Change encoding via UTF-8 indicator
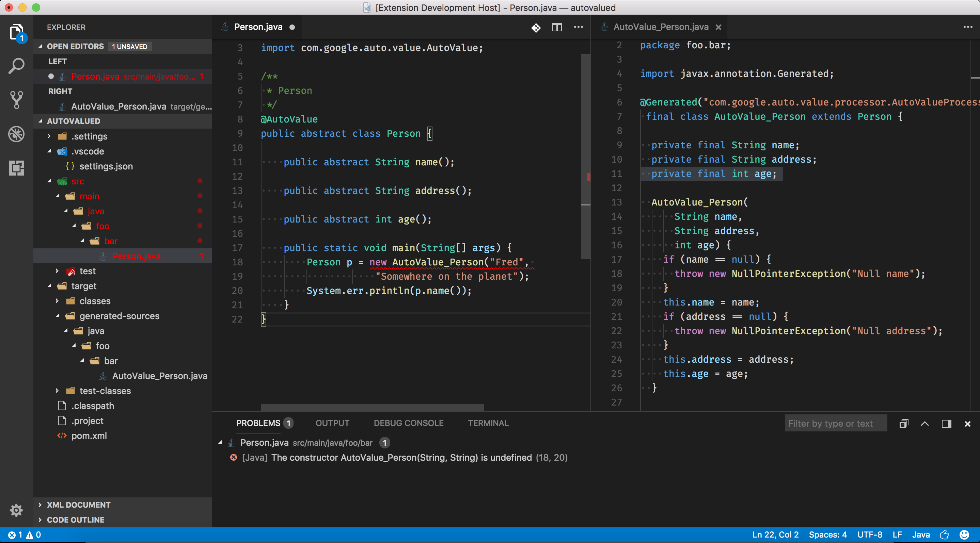The height and width of the screenshot is (543, 980). (870, 535)
